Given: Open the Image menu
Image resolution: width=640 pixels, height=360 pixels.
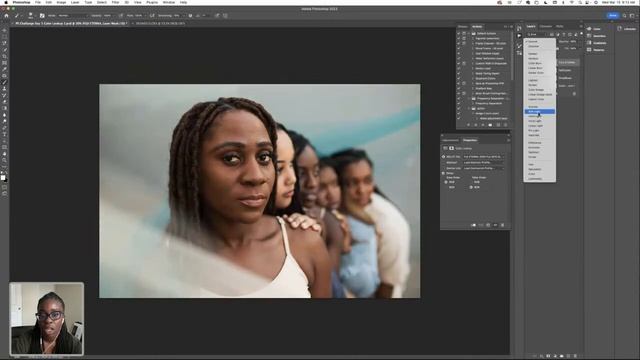Looking at the screenshot, I should tap(61, 2).
